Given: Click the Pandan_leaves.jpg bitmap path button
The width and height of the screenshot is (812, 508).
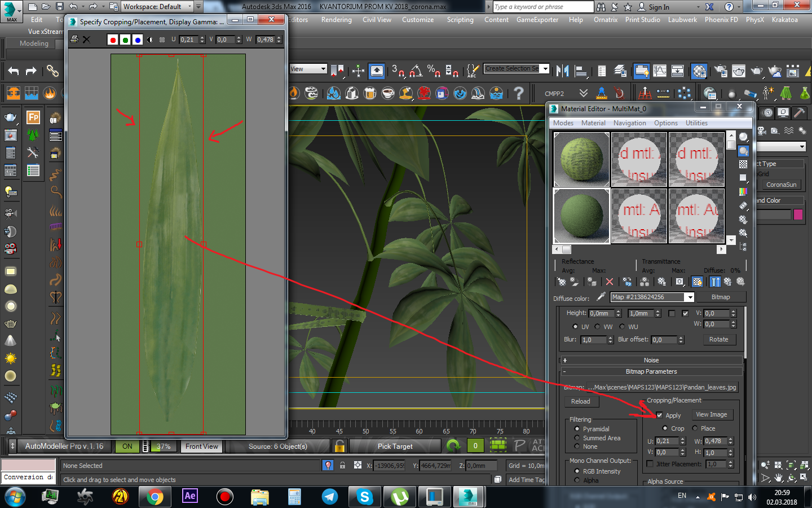Looking at the screenshot, I should click(662, 387).
